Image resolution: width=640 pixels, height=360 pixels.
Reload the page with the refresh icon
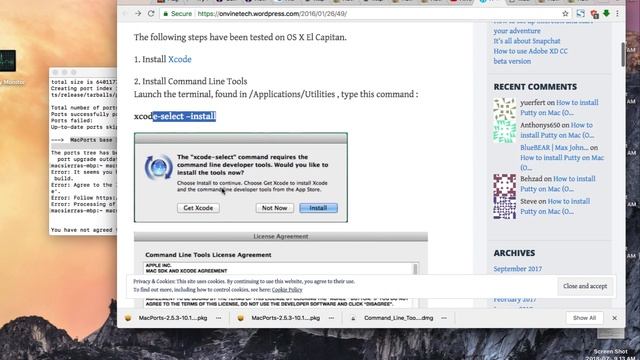151,13
